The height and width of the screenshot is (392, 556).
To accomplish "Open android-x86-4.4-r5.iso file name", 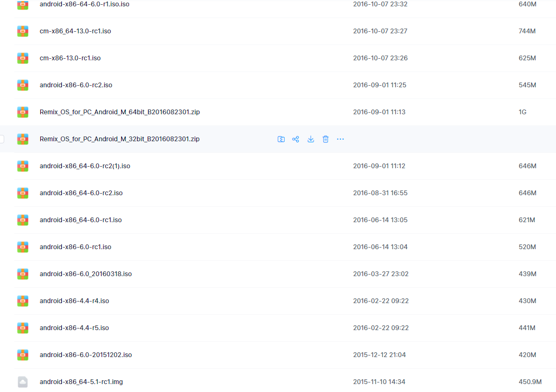I will click(74, 327).
